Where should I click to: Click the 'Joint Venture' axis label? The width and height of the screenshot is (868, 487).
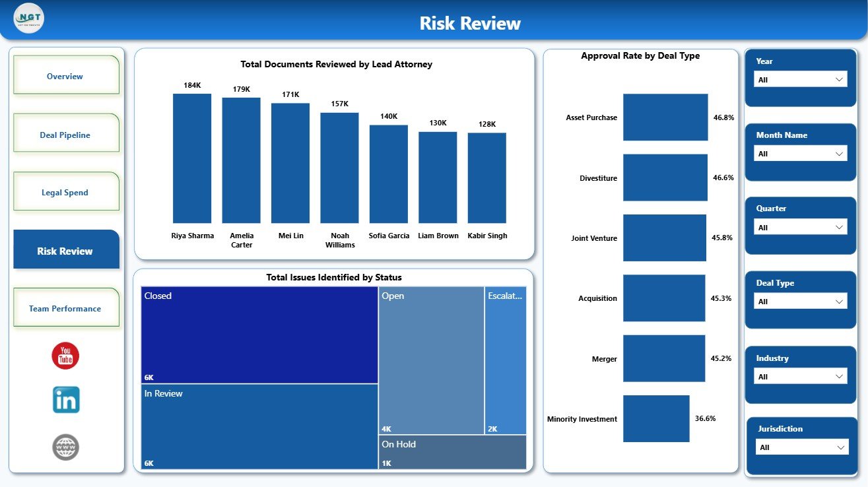pyautogui.click(x=594, y=238)
